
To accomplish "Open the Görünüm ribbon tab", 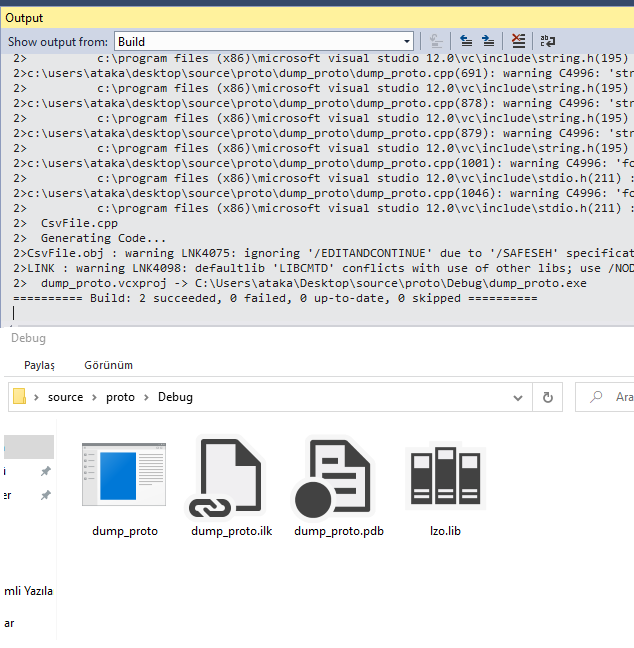I will [x=108, y=365].
